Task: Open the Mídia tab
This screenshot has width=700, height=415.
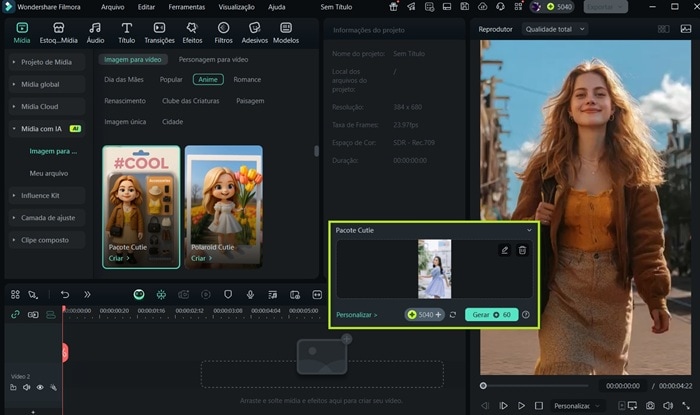Action: coord(21,33)
